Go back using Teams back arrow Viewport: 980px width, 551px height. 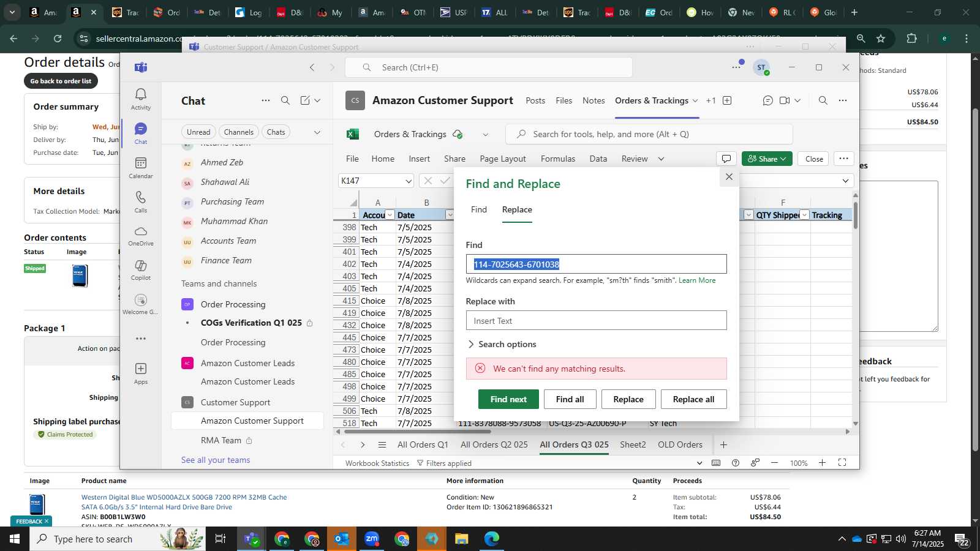312,67
